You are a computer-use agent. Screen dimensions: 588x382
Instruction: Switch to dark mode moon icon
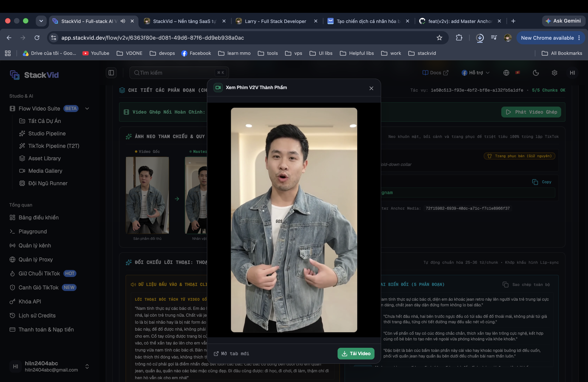[536, 73]
